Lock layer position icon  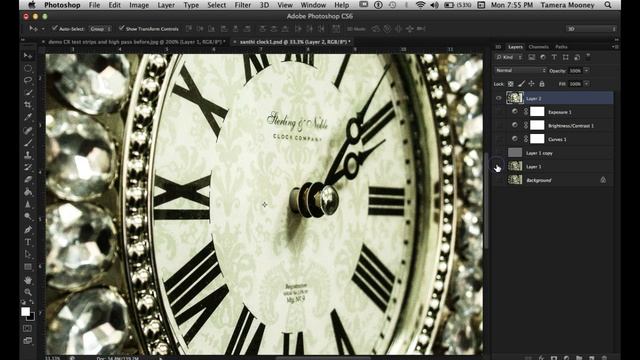pos(531,84)
